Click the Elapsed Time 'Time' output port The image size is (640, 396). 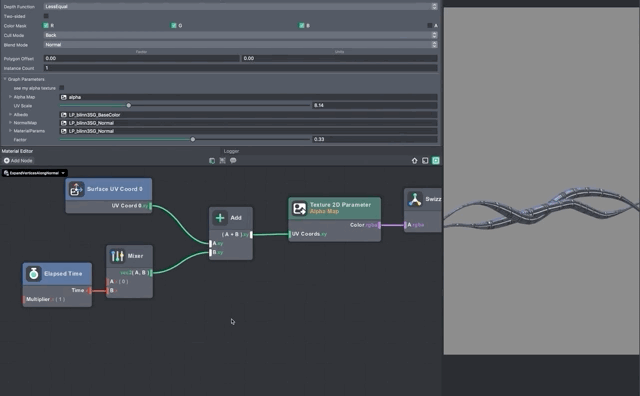(90, 291)
